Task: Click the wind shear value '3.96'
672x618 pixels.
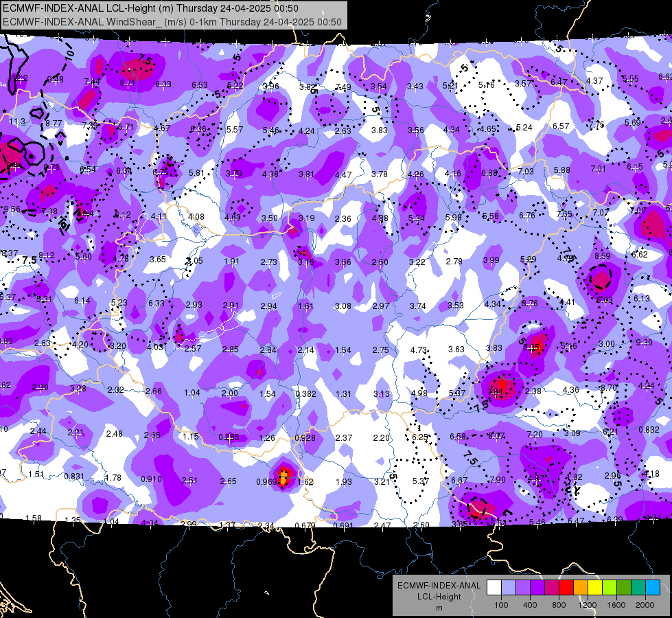Action: pyautogui.click(x=271, y=87)
